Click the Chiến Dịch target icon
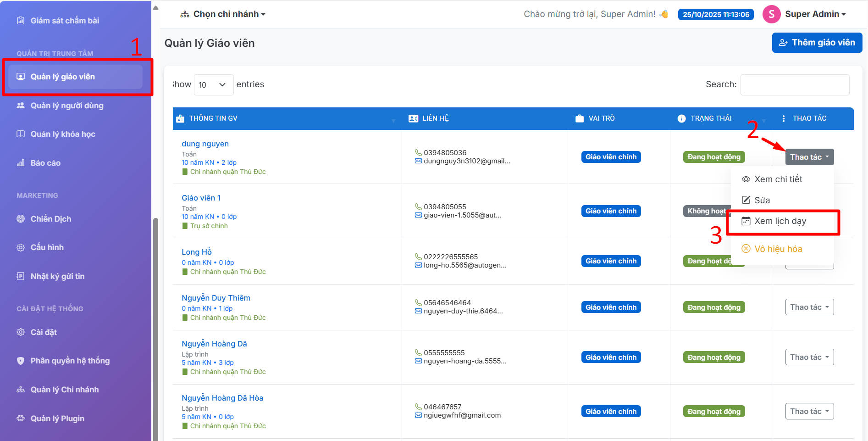This screenshot has height=441, width=868. coord(21,219)
